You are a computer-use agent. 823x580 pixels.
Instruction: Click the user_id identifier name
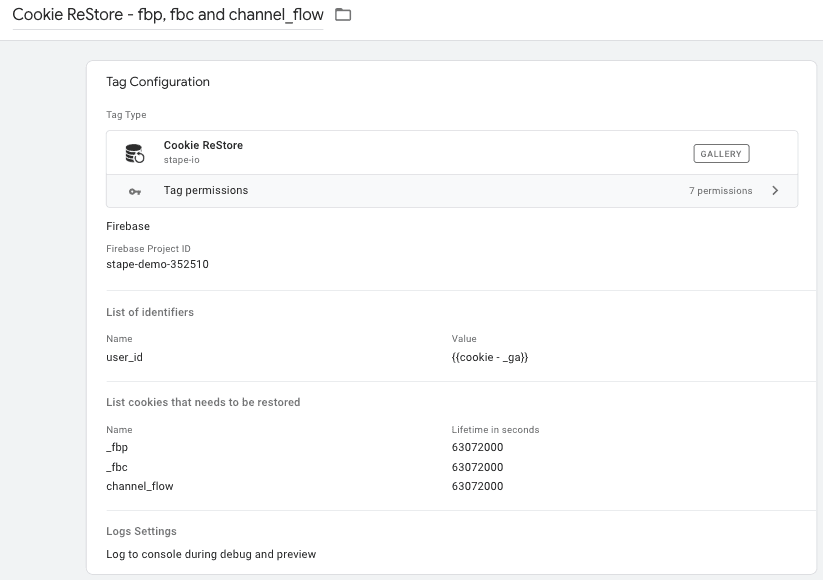pos(124,357)
